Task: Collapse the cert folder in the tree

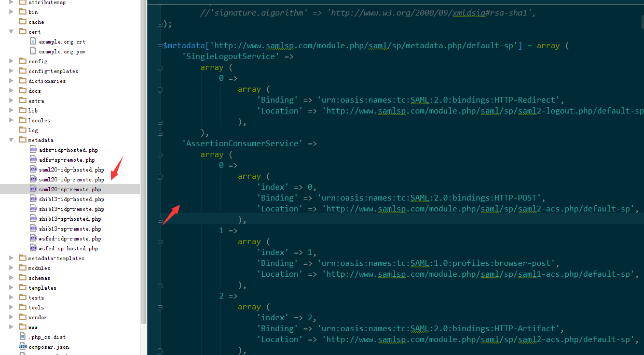Action: click(x=11, y=31)
